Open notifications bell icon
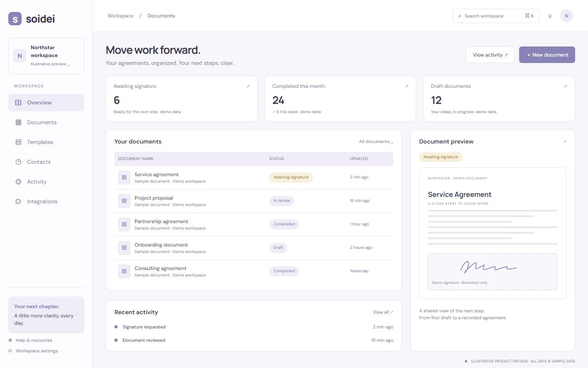The height and width of the screenshot is (368, 588). (550, 16)
